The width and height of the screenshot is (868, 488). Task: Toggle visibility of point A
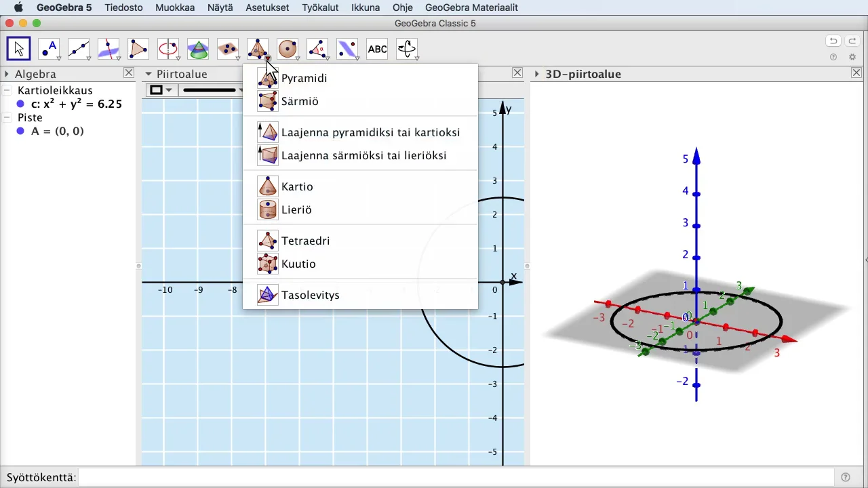(20, 131)
